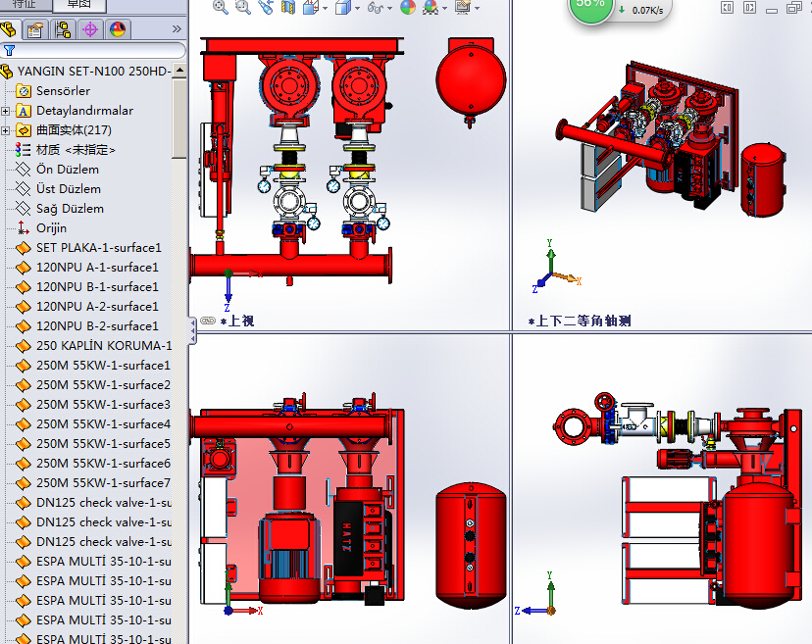Open the DisplayManager color ball tab

point(118,29)
